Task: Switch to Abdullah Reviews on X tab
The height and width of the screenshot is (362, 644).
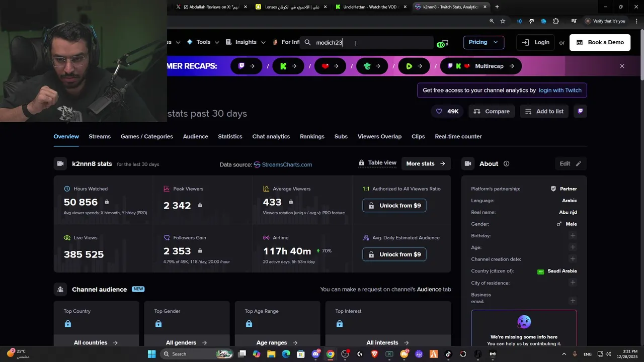Action: [x=211, y=7]
